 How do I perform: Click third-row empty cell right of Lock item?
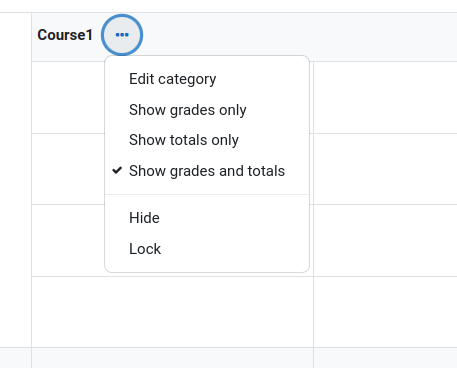click(385, 240)
